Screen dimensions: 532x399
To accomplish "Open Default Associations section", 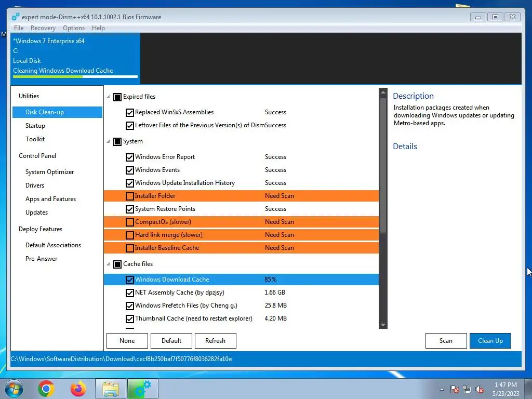I will (54, 245).
